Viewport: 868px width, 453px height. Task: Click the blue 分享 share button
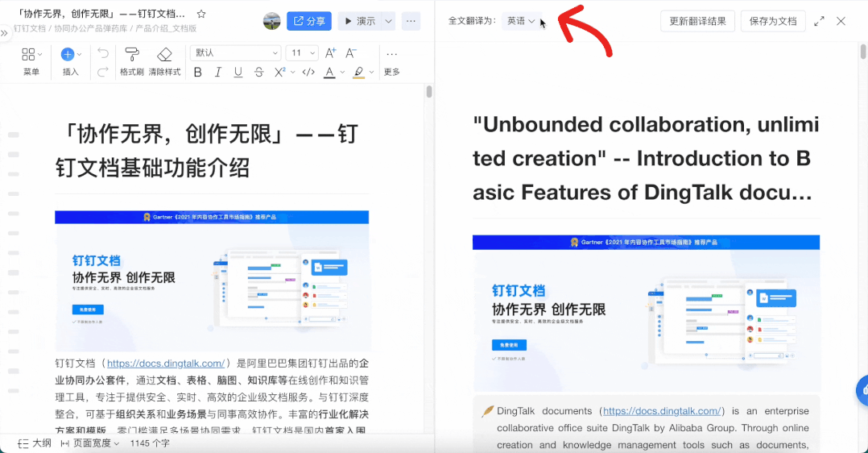pyautogui.click(x=308, y=21)
